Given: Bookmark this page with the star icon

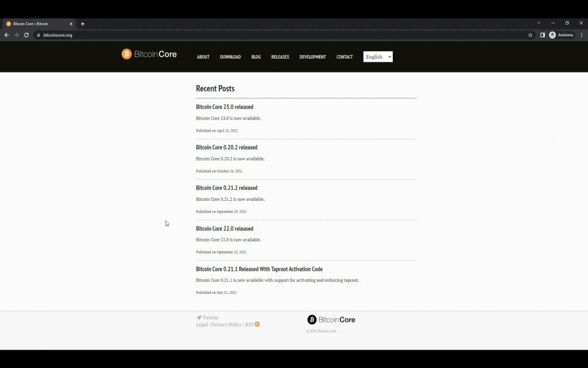Looking at the screenshot, I should (530, 35).
